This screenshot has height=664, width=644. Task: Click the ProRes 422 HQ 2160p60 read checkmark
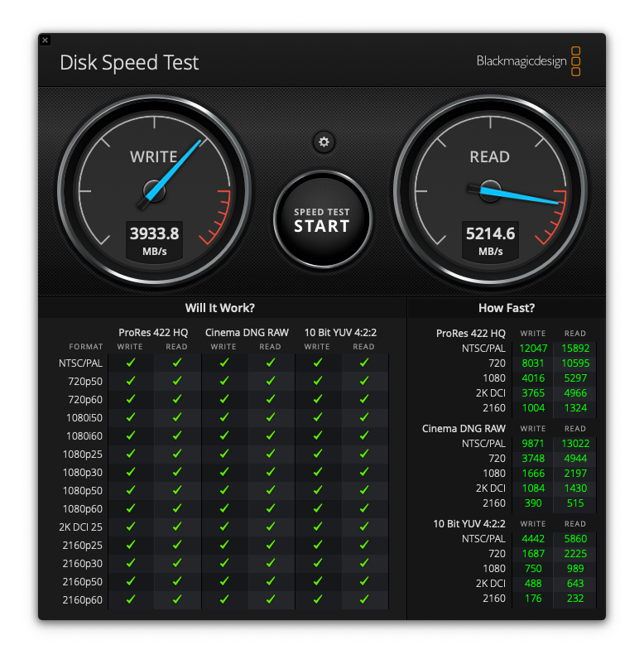(x=177, y=599)
